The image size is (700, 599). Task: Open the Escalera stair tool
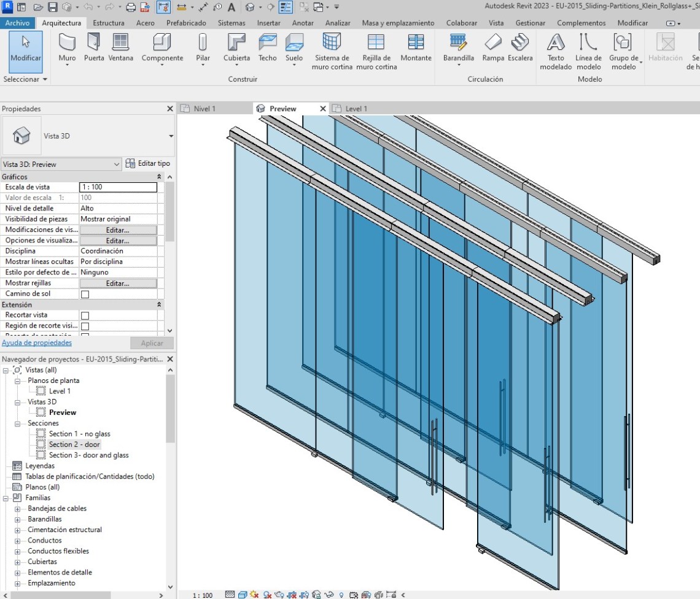[520, 48]
